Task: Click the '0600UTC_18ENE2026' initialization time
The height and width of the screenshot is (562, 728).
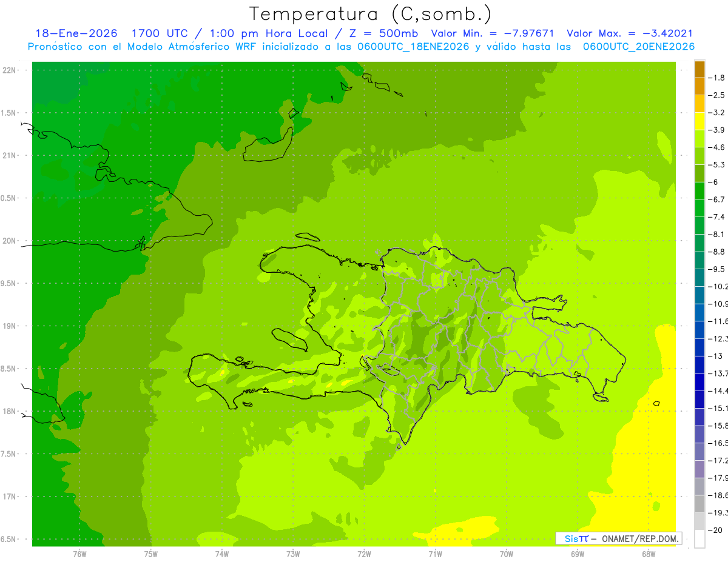Action: point(413,47)
